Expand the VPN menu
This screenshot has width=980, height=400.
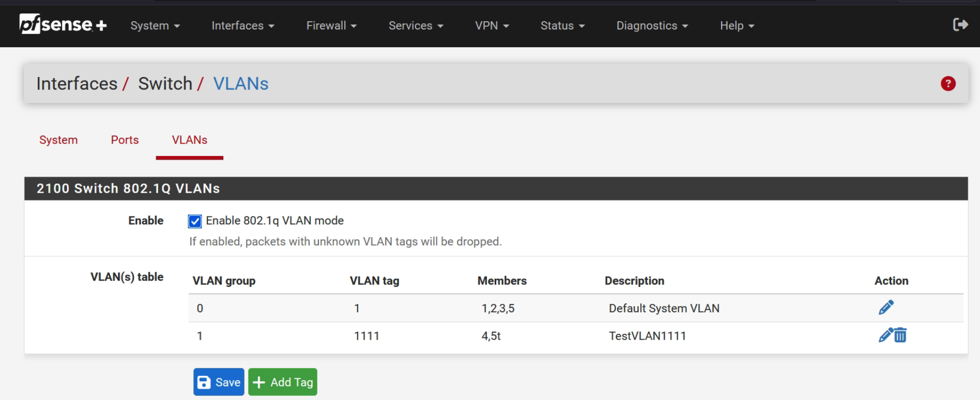pyautogui.click(x=492, y=25)
